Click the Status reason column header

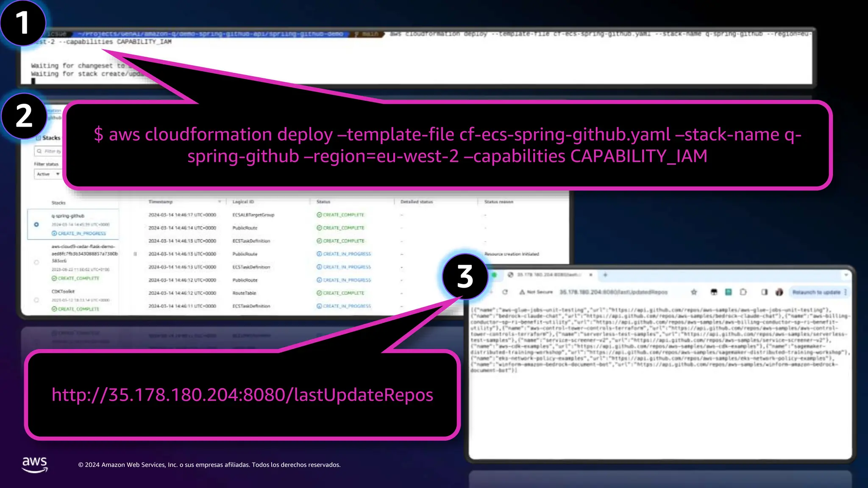498,202
